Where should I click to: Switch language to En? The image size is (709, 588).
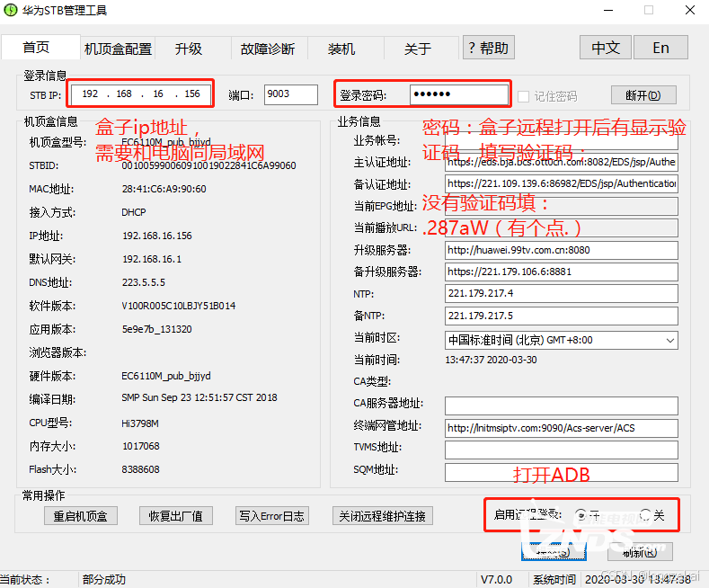pos(660,48)
